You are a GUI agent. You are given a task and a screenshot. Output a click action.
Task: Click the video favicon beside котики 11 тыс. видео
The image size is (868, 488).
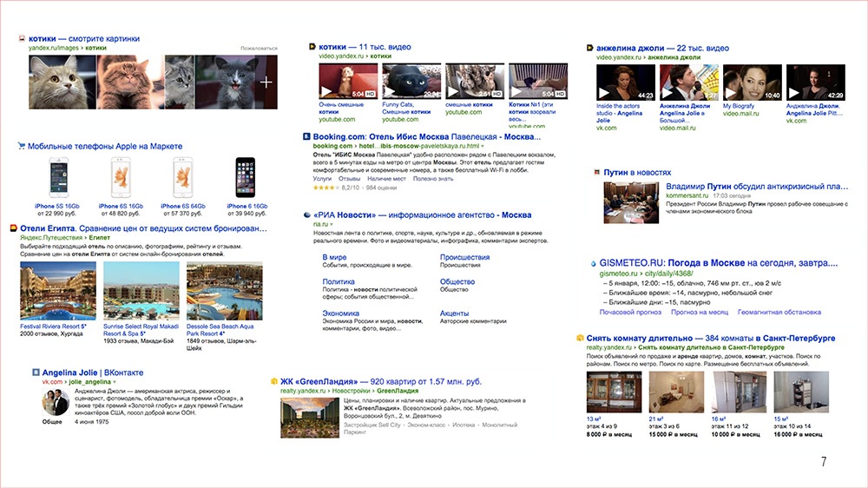coord(312,47)
